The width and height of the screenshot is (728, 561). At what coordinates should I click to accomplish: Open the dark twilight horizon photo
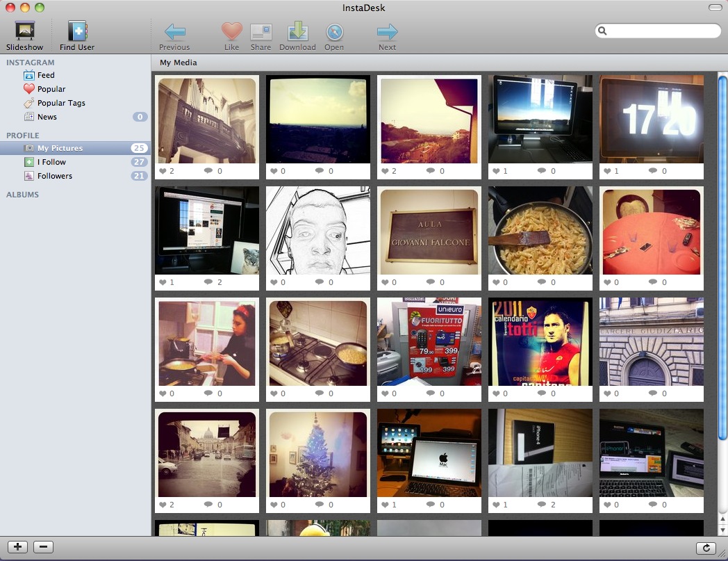[318, 119]
